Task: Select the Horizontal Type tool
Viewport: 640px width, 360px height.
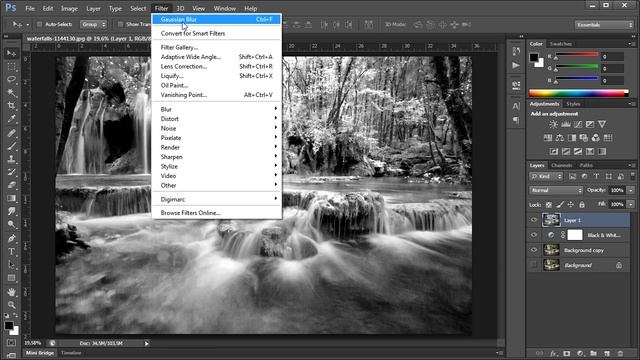Action: [11, 251]
